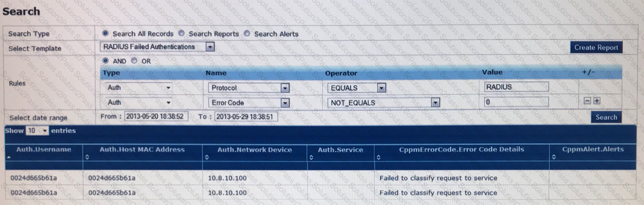The width and height of the screenshot is (644, 205).
Task: Sort by Auth.Service column
Action: 311,157
